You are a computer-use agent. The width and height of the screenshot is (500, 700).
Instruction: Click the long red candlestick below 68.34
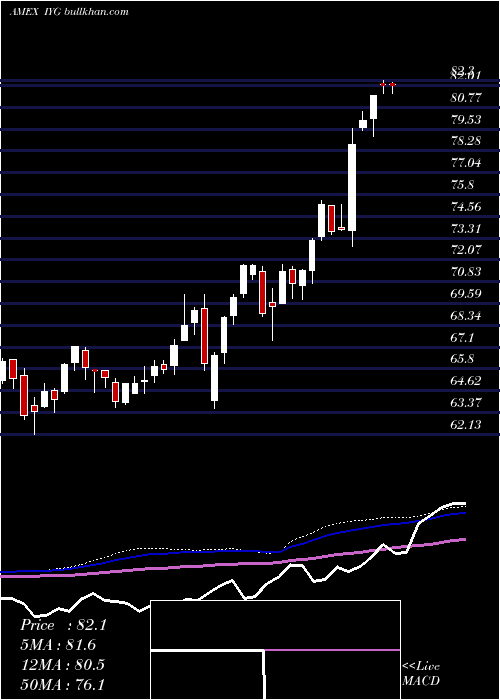tap(204, 336)
